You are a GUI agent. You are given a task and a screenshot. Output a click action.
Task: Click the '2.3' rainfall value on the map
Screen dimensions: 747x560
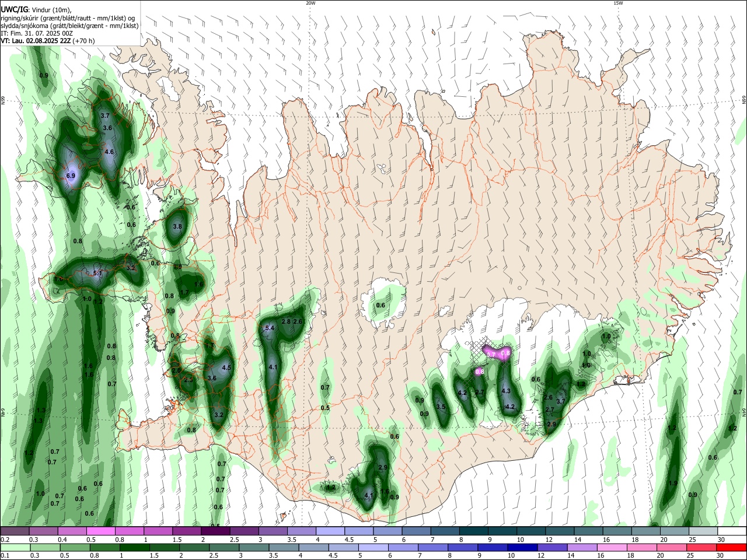click(188, 380)
